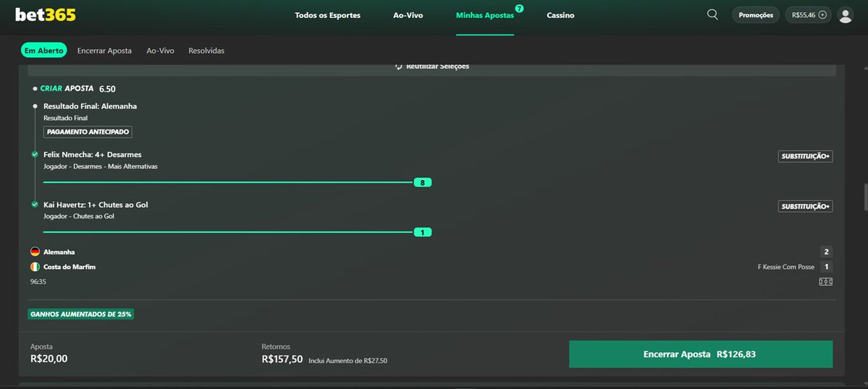Click the Costa do Marfim flag icon

point(35,267)
